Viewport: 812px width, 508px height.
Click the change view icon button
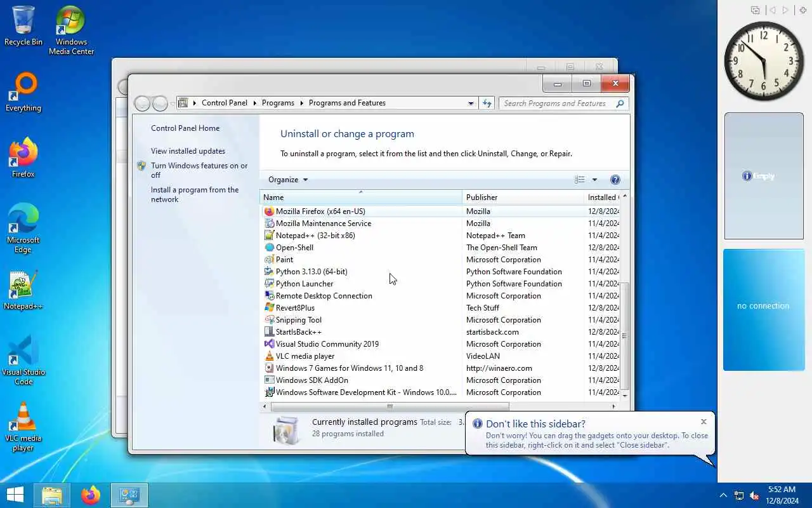click(580, 180)
